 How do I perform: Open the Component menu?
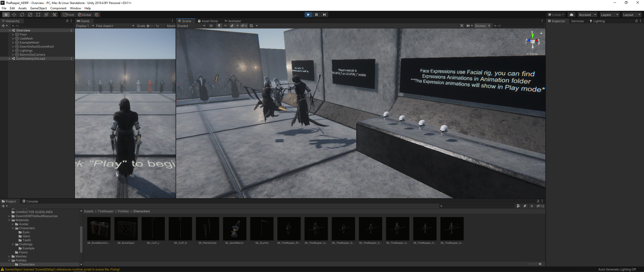point(58,8)
